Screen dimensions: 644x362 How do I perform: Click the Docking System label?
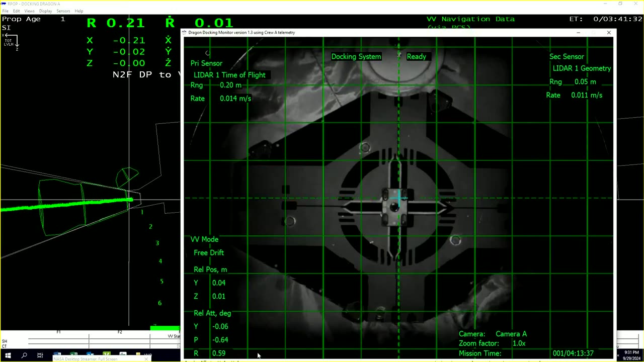click(x=356, y=57)
